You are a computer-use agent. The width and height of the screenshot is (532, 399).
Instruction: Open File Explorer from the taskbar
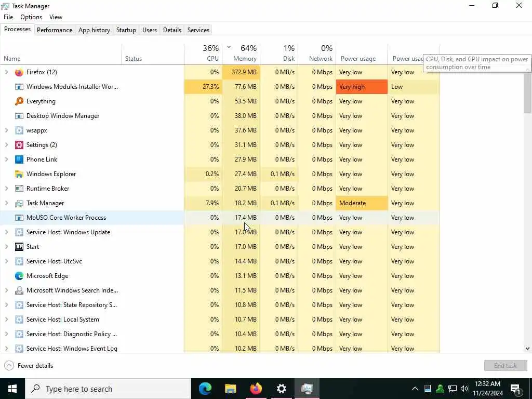tap(230, 389)
